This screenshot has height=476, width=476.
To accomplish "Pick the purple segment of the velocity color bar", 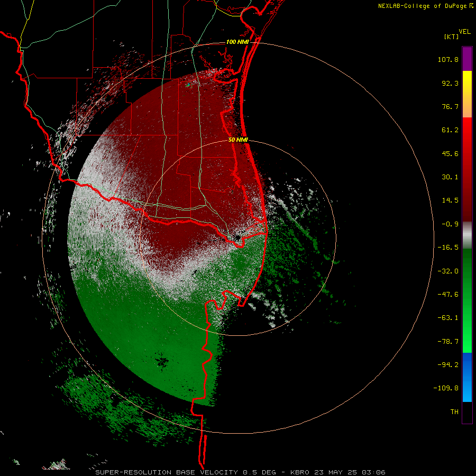I will tap(467, 59).
